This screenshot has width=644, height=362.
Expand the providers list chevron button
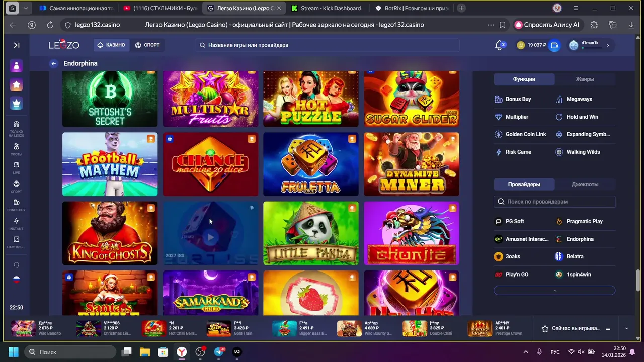point(554,290)
